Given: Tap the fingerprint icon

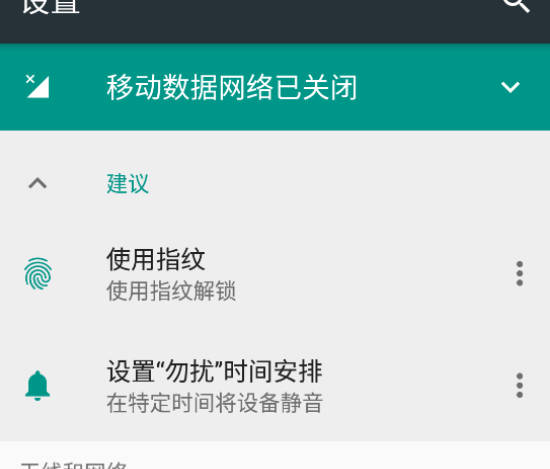Looking at the screenshot, I should coord(38,274).
